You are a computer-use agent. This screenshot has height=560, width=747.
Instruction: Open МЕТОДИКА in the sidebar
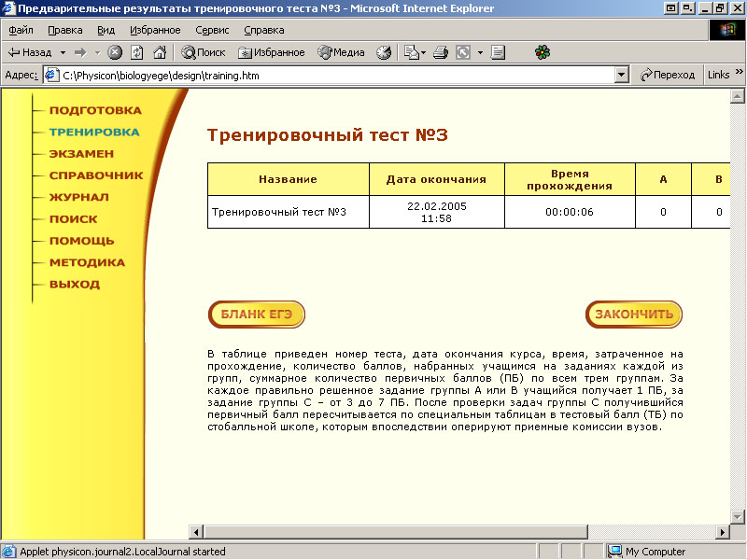click(87, 262)
